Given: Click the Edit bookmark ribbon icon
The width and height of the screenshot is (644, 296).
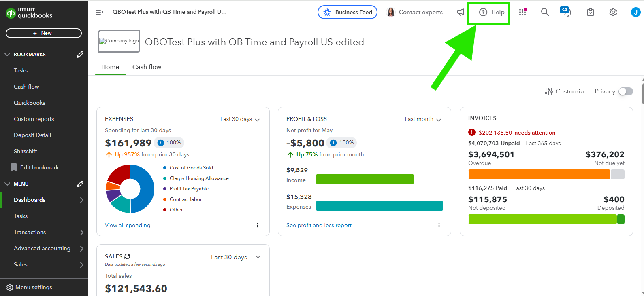Looking at the screenshot, I should point(14,167).
